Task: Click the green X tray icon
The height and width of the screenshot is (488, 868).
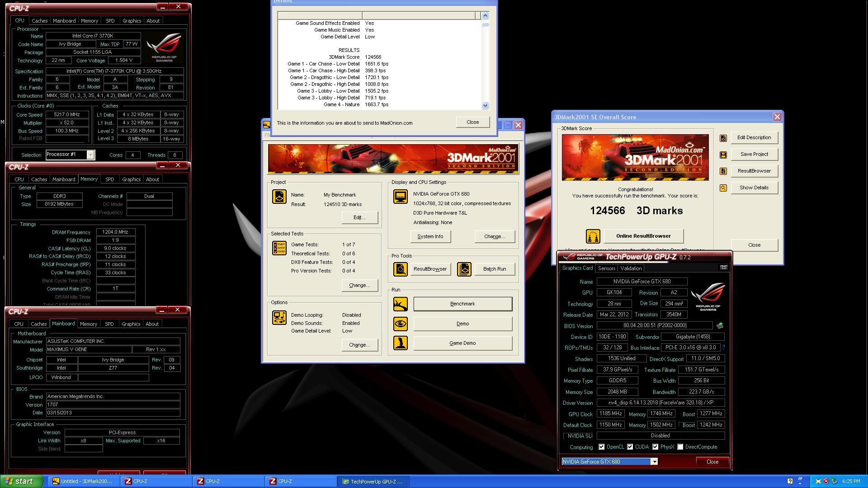Action: [x=818, y=482]
